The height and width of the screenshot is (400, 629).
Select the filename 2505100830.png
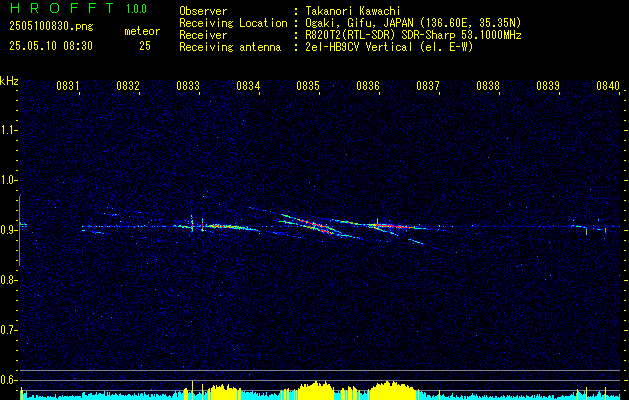(51, 26)
